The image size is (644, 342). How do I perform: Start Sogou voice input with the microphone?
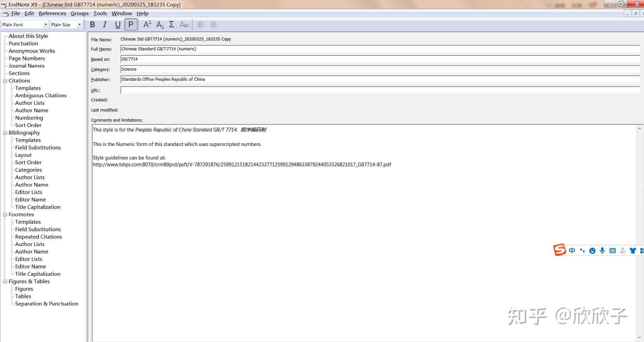point(602,250)
